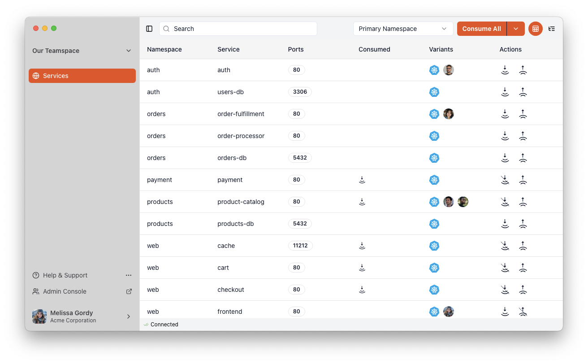Click the avatar thumbnail on the auth service row
The height and width of the screenshot is (364, 588).
pos(449,69)
